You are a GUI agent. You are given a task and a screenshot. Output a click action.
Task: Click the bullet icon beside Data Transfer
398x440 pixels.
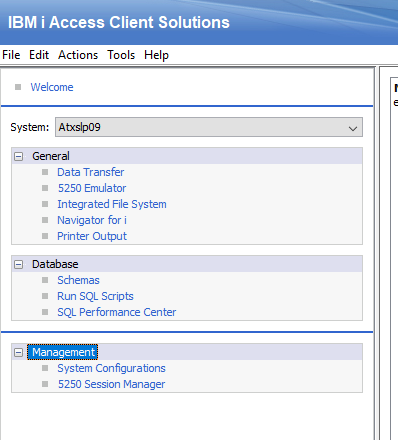pyautogui.click(x=45, y=172)
